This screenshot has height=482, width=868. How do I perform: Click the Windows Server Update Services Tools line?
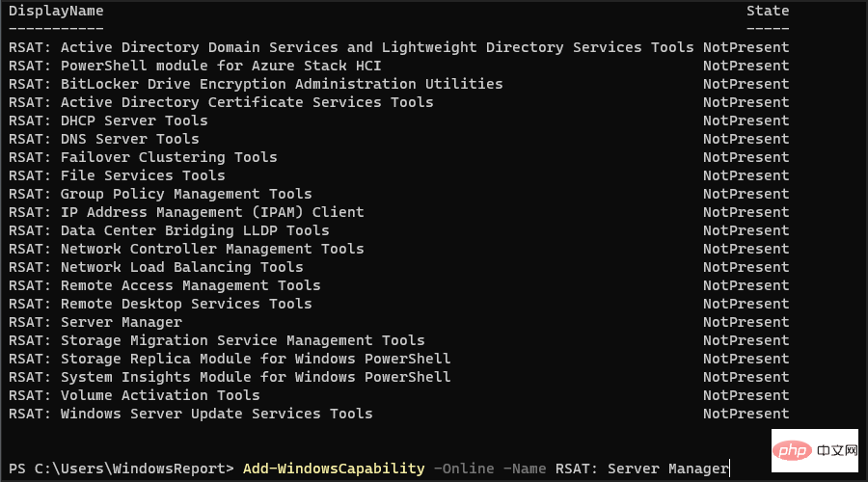398,414
